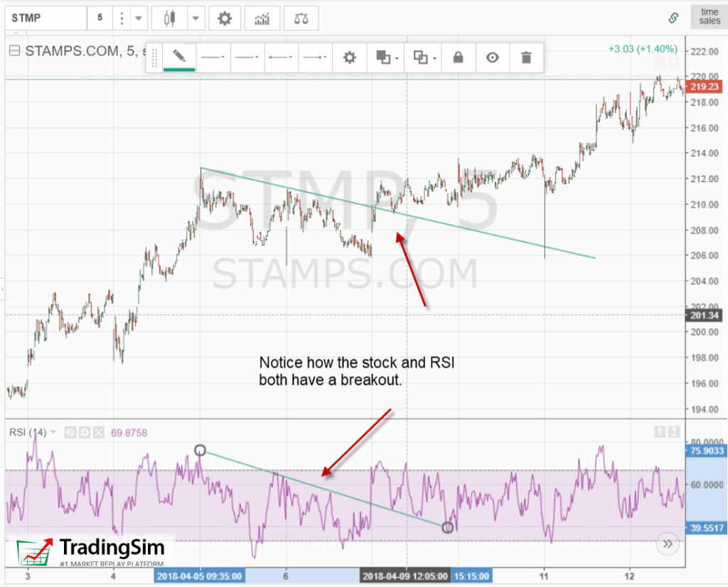
Task: Select the candlestick chart style icon
Action: point(170,18)
